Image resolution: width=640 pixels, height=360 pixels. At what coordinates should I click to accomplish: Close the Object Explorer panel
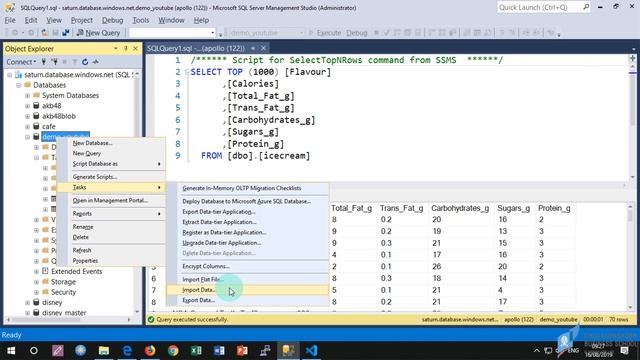[136, 49]
